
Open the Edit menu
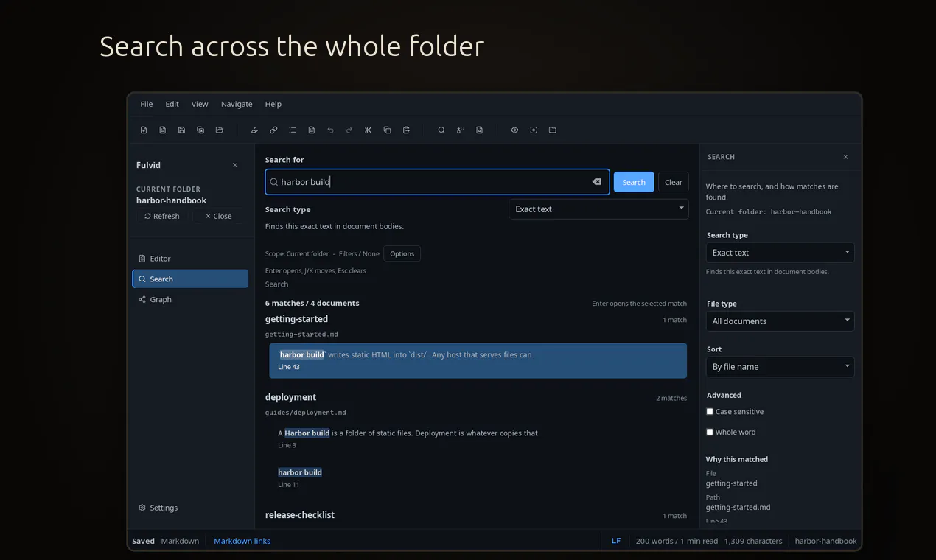point(172,104)
